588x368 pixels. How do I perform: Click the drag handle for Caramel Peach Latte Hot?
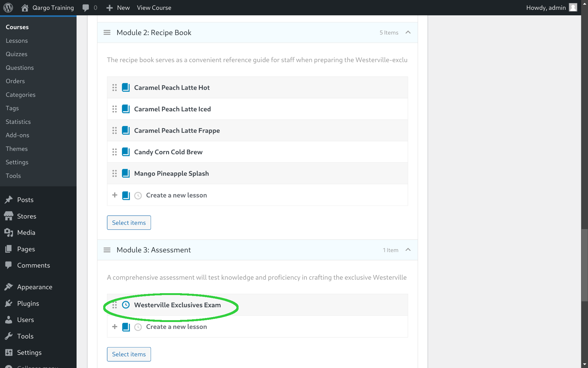click(x=115, y=88)
